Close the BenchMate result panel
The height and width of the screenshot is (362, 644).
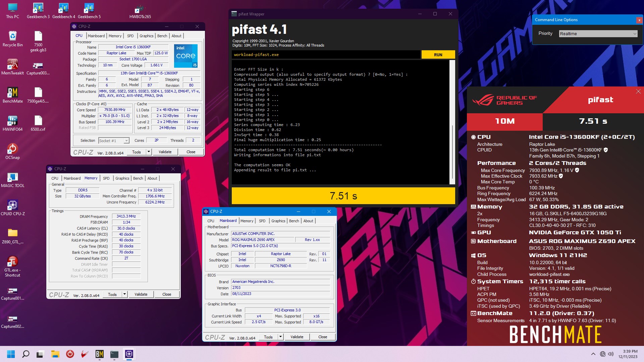pyautogui.click(x=638, y=92)
